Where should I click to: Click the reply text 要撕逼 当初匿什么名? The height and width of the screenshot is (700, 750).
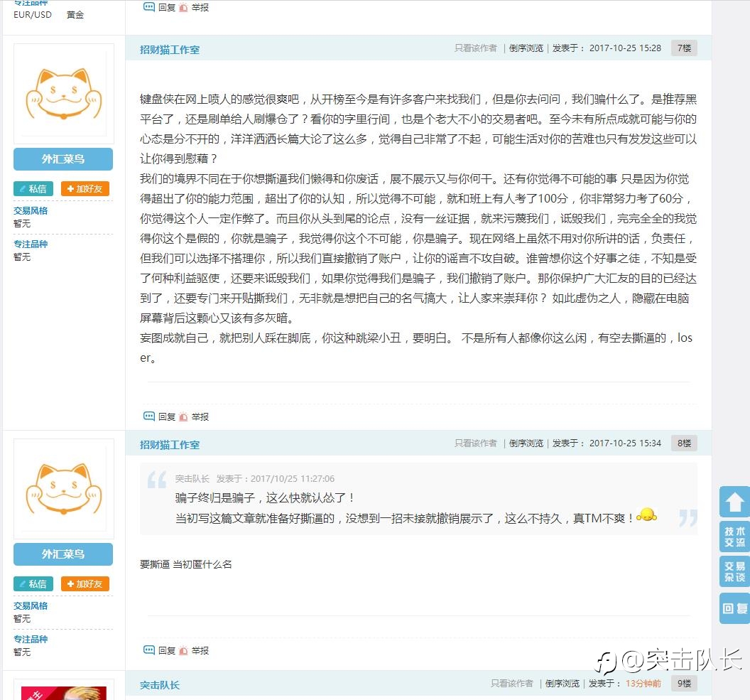pos(185,564)
